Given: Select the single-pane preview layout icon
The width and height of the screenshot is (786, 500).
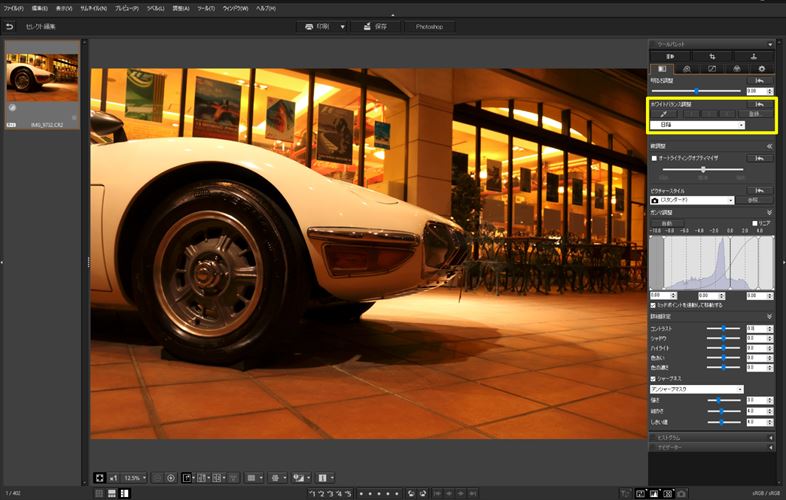Looking at the screenshot, I should tap(186, 478).
